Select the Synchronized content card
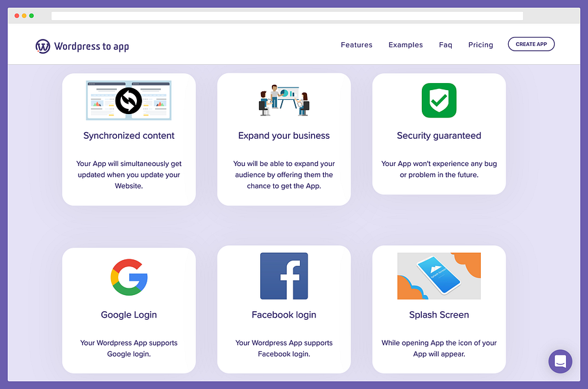Screen dimensions: 588x389 point(129,138)
